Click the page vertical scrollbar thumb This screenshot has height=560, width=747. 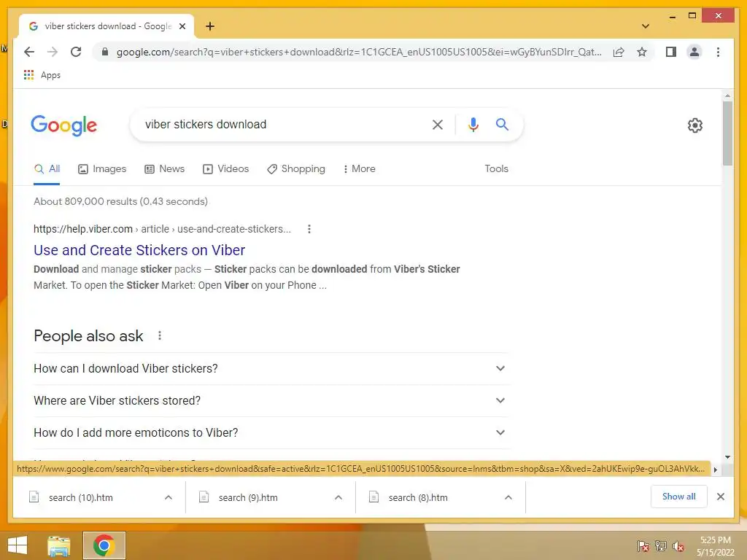pos(727,133)
